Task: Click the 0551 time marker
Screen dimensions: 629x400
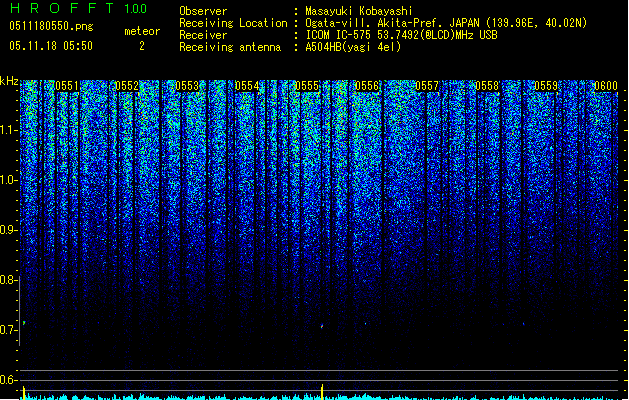Action: point(67,86)
